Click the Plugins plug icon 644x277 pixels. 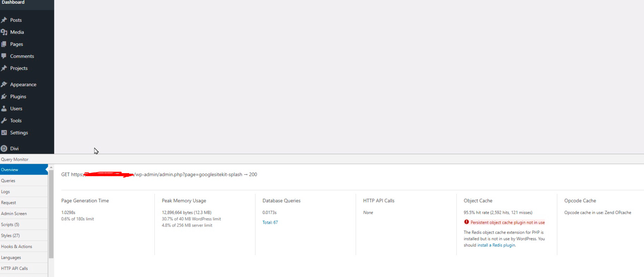pyautogui.click(x=4, y=96)
